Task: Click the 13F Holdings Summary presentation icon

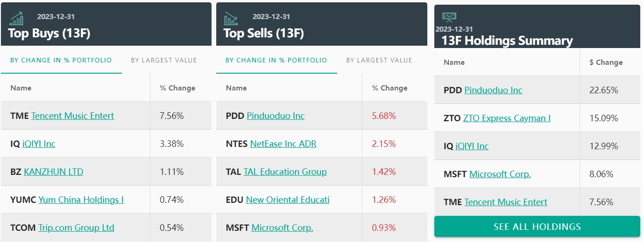Action: click(x=449, y=17)
